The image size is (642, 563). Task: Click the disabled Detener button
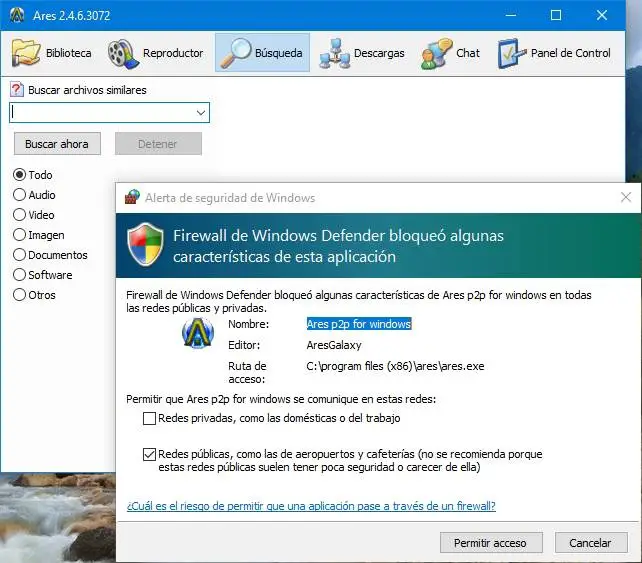158,144
